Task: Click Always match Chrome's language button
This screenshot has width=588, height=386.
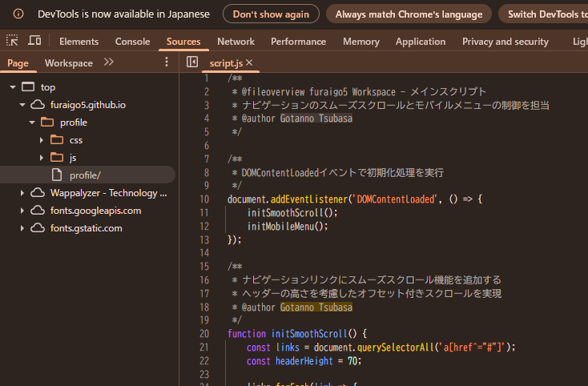Action: [x=409, y=14]
